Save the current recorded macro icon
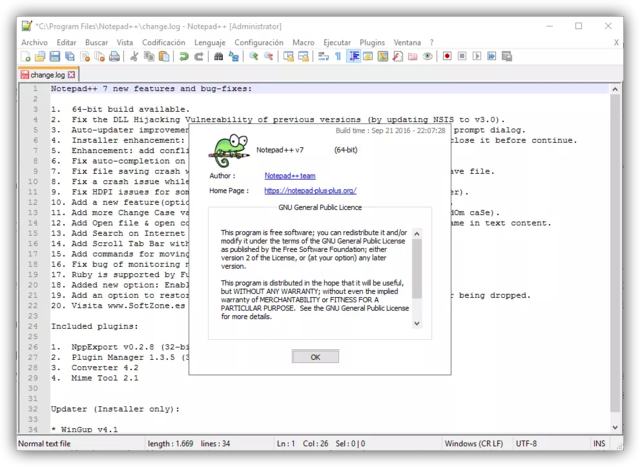The width and height of the screenshot is (640, 467). click(x=507, y=56)
